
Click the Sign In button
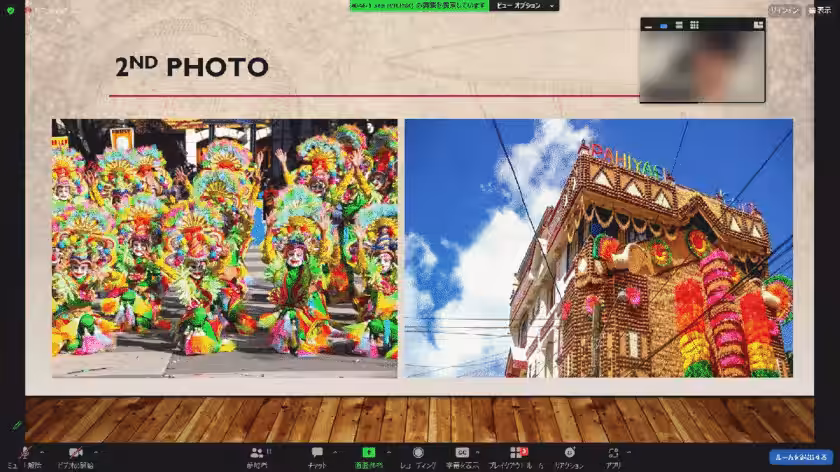tap(783, 10)
